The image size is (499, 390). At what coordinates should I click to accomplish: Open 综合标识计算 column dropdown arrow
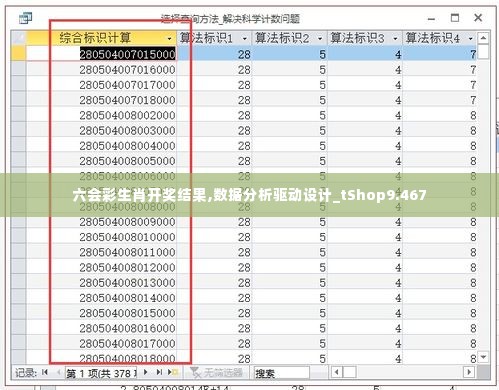[x=170, y=39]
